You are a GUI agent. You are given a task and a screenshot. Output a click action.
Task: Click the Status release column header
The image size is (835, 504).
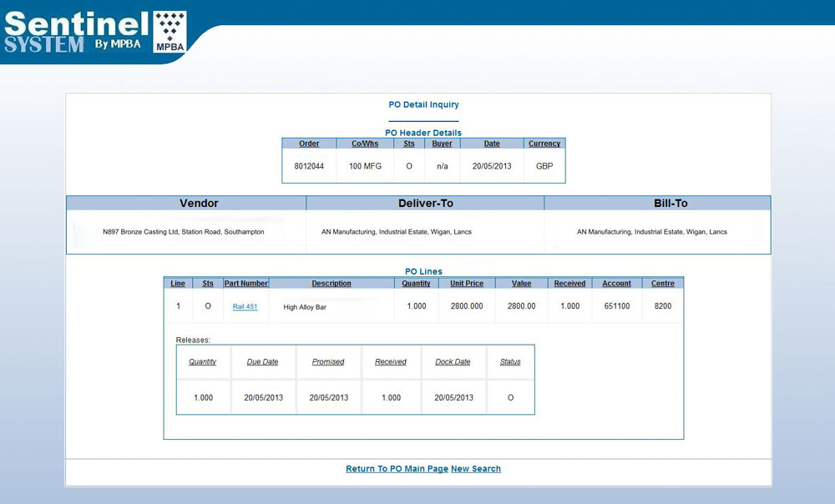coord(510,362)
